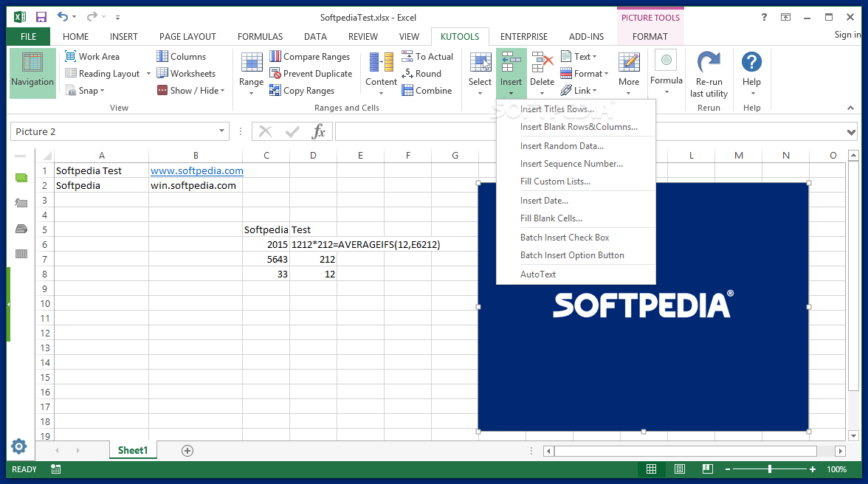The image size is (868, 484).
Task: Switch to the Picture Tools FORMAT tab
Action: pos(650,36)
